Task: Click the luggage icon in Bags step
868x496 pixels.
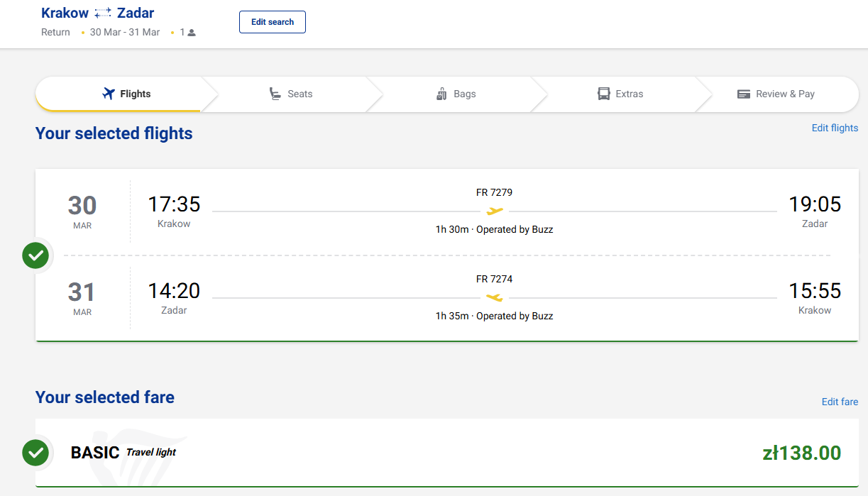Action: pos(441,94)
